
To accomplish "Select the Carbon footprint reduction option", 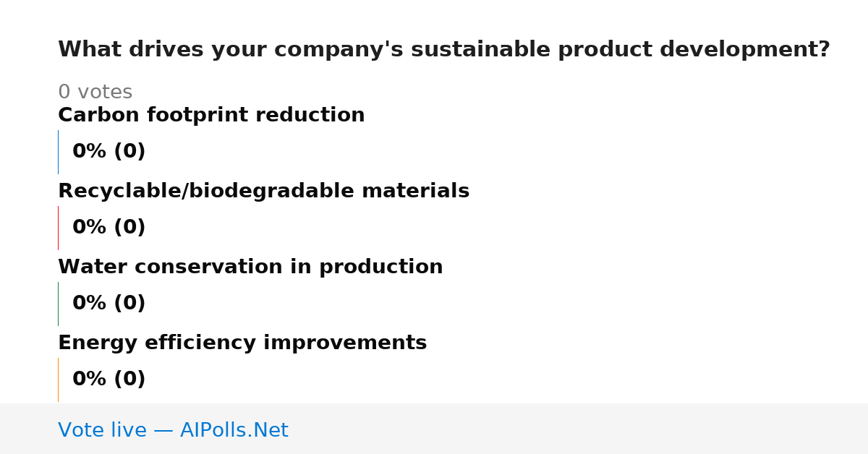I will coord(211,115).
